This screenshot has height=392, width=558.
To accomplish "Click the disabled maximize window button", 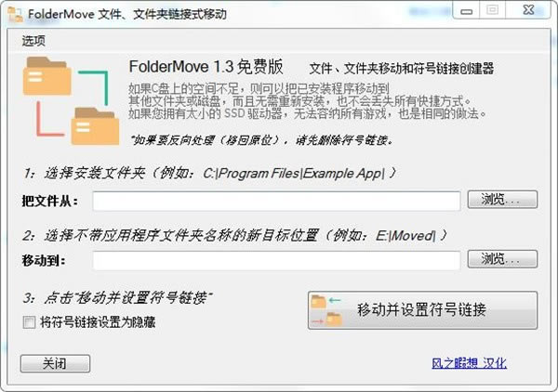I will click(493, 10).
